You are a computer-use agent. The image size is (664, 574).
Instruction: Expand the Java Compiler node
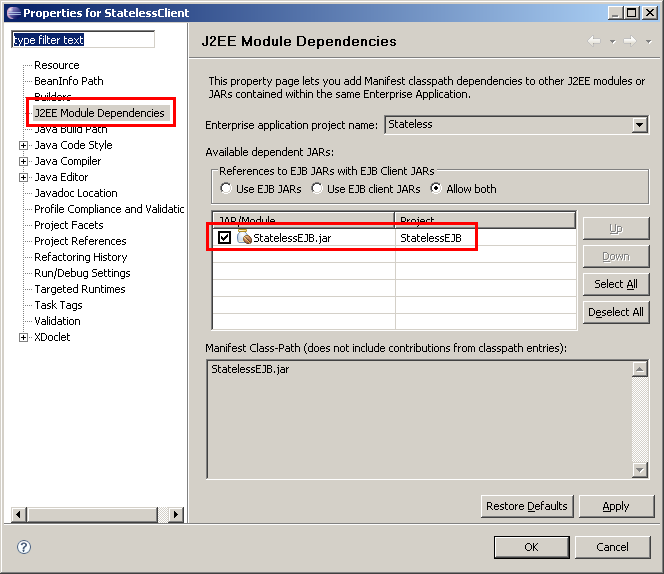point(23,161)
